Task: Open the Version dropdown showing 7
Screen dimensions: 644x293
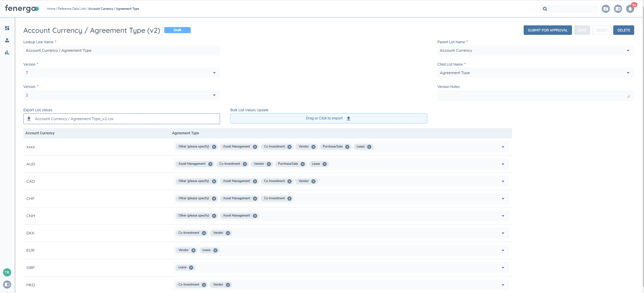Action: tap(122, 73)
